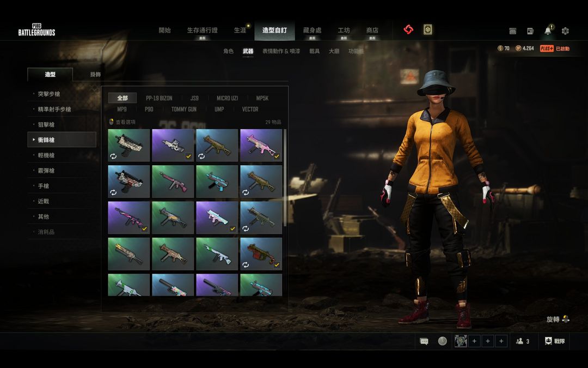Toggle checkmark on the white P90 skin
Image resolution: width=588 pixels, height=368 pixels.
point(188,156)
